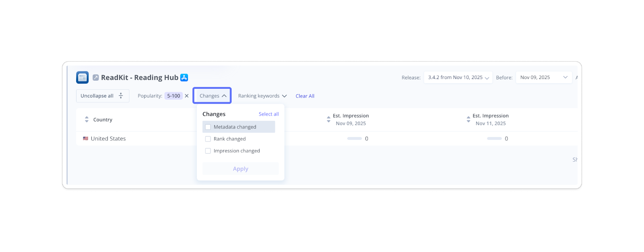Check the Metadata changed checkbox
Viewport: 644px width, 252px height.
click(208, 127)
